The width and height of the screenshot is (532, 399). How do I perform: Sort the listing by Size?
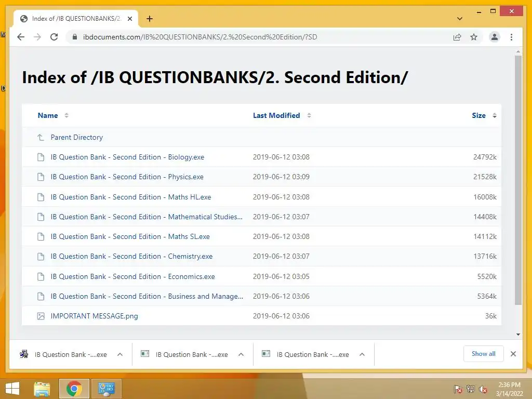478,115
